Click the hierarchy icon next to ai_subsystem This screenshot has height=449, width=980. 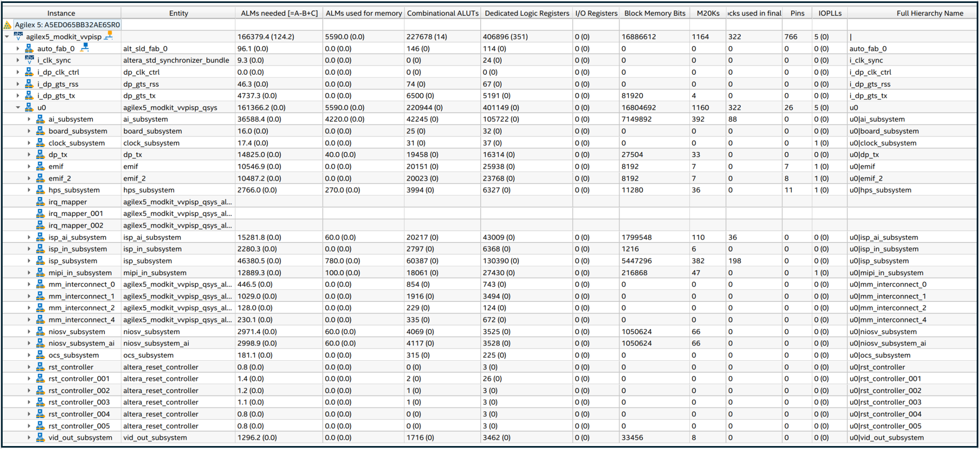(x=40, y=119)
